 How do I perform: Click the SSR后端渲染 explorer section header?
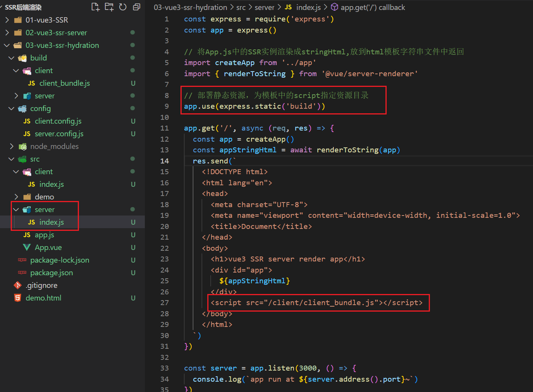(x=23, y=7)
